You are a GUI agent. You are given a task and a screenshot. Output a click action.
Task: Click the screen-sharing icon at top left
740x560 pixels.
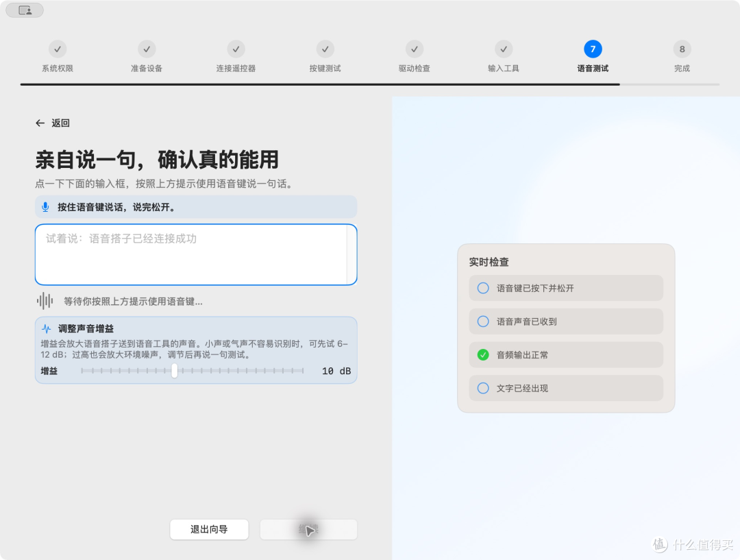coord(25,10)
